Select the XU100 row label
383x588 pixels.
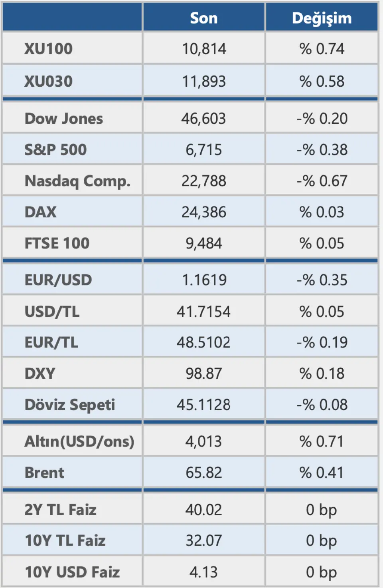48,49
